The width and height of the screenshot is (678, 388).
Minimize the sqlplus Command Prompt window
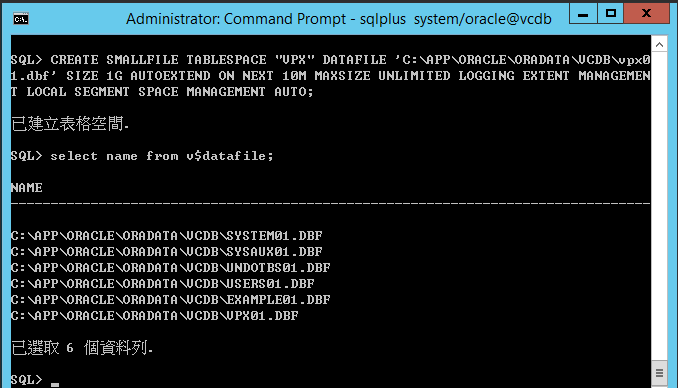click(x=583, y=14)
